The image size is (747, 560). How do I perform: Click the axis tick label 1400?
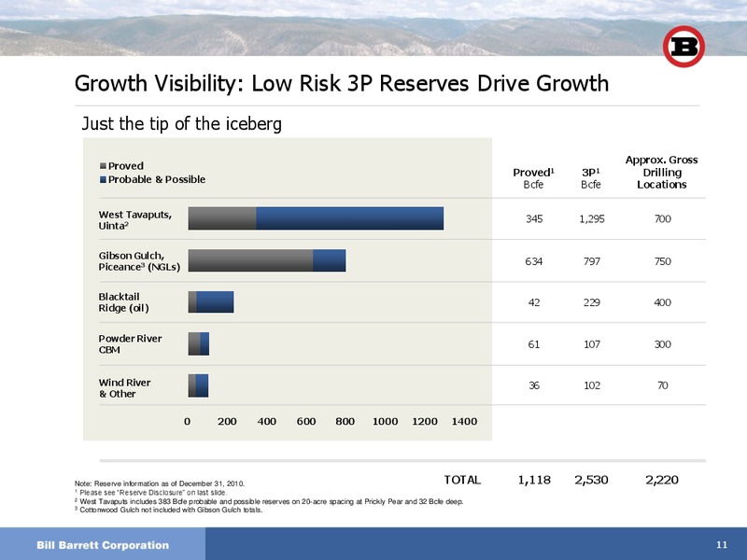[x=464, y=422]
